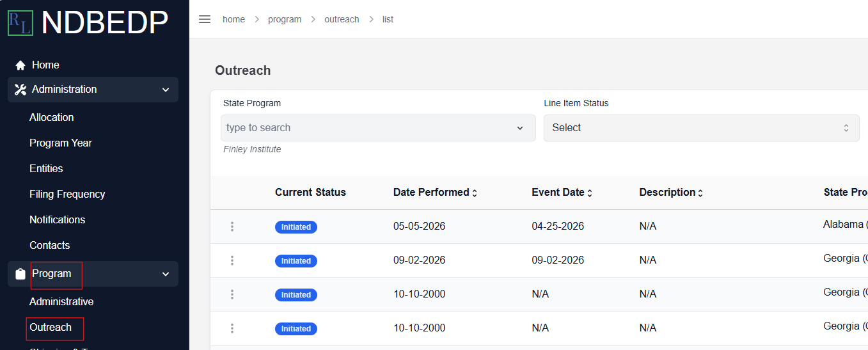
Task: Open Filing Frequency menu item
Action: tap(67, 194)
